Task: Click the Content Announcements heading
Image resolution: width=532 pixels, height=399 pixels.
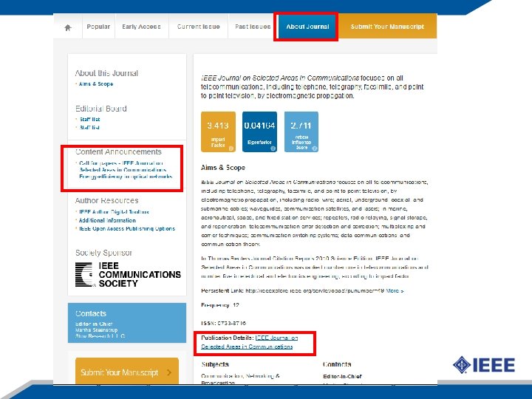Action: (x=118, y=151)
